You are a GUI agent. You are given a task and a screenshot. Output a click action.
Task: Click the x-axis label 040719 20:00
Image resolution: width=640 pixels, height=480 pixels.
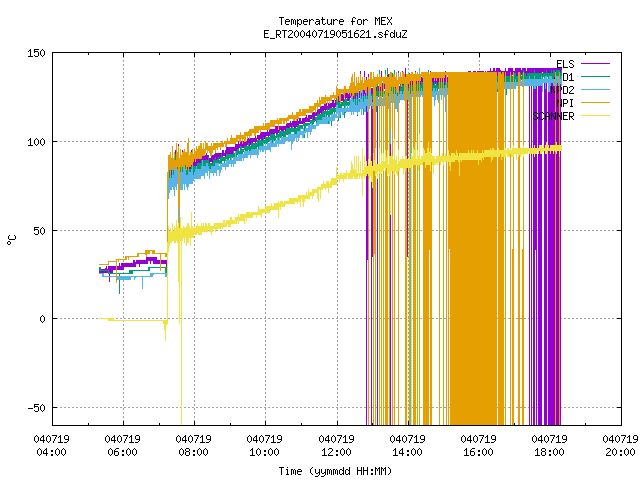click(x=620, y=446)
